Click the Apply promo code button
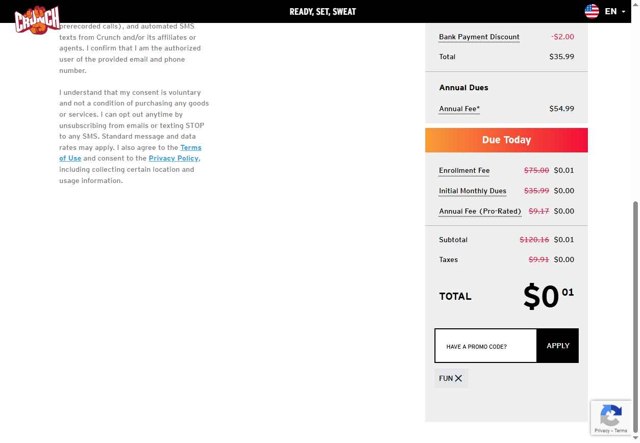Screen dimensions: 640x443 (x=557, y=346)
